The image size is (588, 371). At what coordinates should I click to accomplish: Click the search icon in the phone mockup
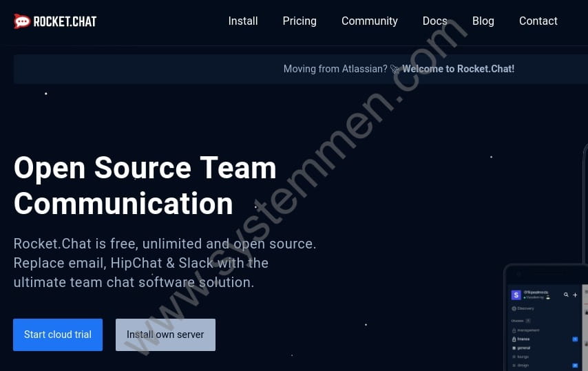[566, 295]
